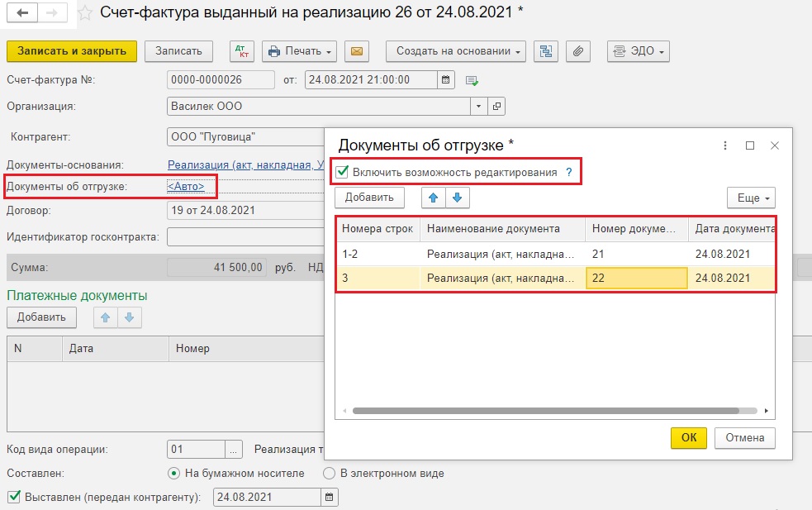Click the Номер column header in payments table
Viewport: 812px width, 510px height.
coord(246,348)
